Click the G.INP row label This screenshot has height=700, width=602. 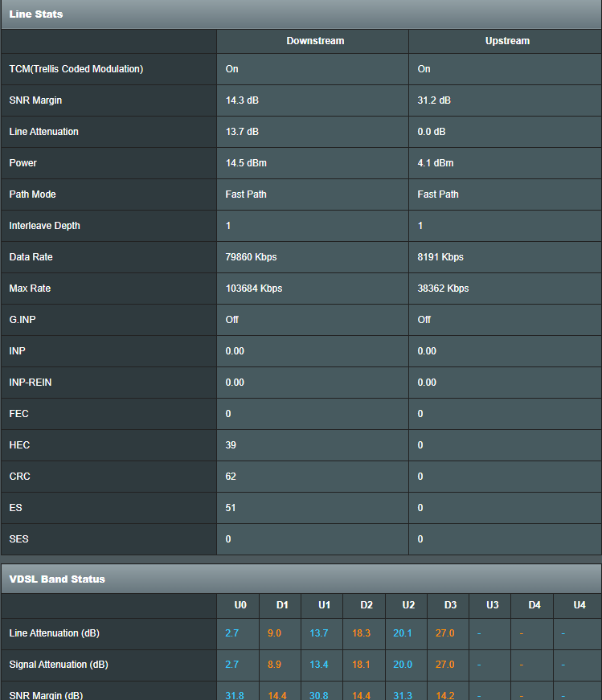23,320
